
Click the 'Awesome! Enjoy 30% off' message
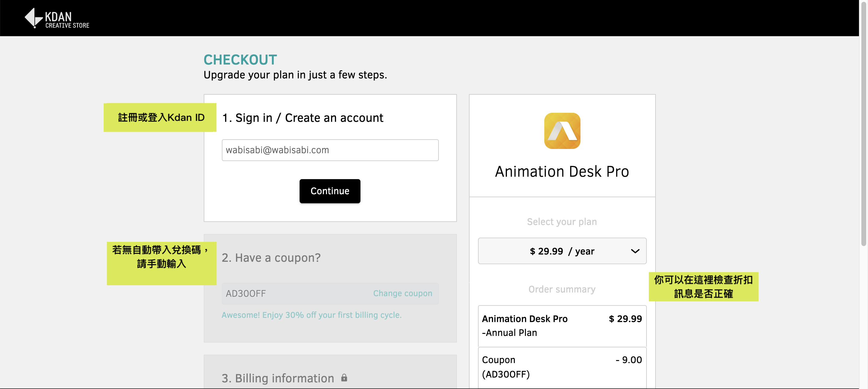pos(311,315)
